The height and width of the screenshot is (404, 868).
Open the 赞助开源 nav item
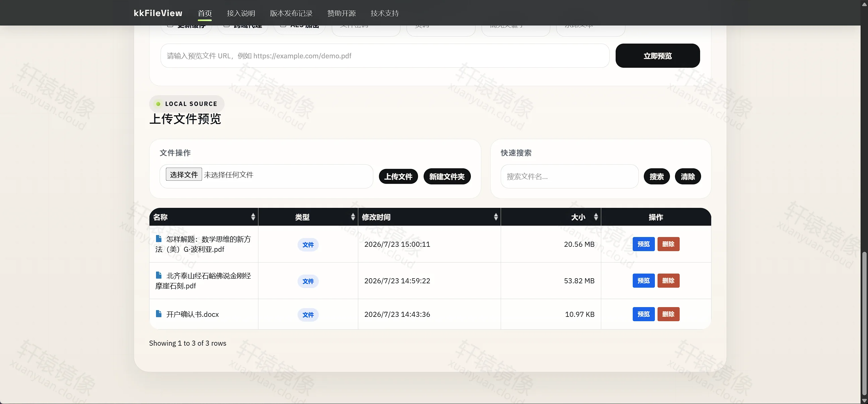tap(342, 13)
